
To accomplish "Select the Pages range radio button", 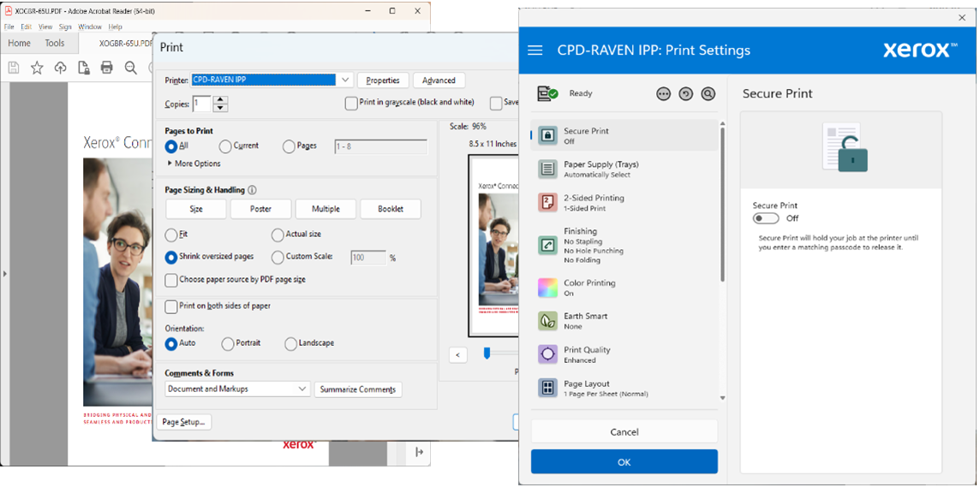I will 289,146.
